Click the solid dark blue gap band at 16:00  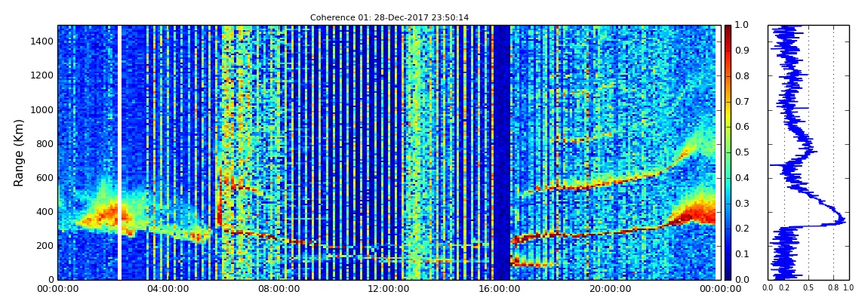click(x=501, y=152)
